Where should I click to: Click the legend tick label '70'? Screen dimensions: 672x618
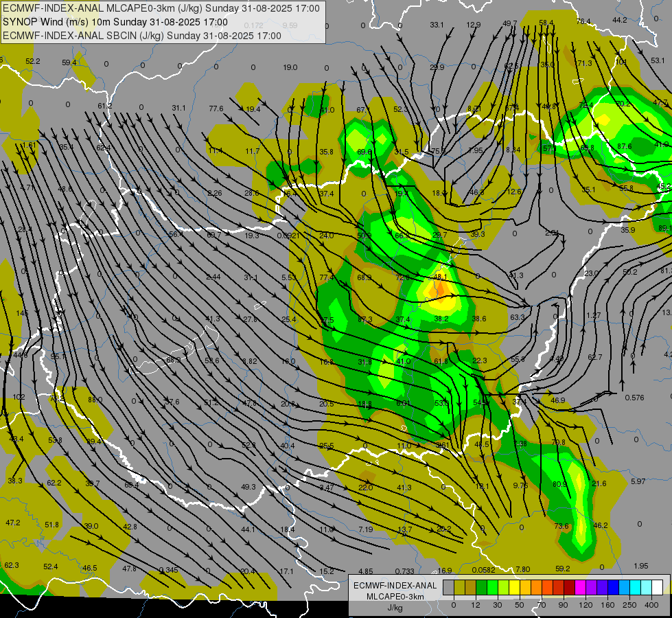coord(542,606)
